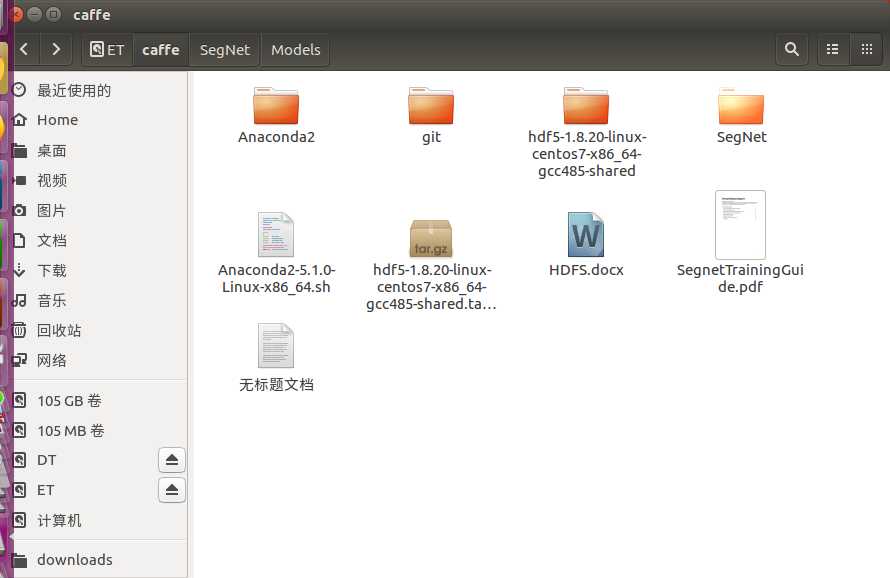Viewport: 890px width, 578px height.
Task: Open the hdf5-1.8.20-linux-centos7-x86_64-gcc485-shared folder icon
Action: (586, 106)
